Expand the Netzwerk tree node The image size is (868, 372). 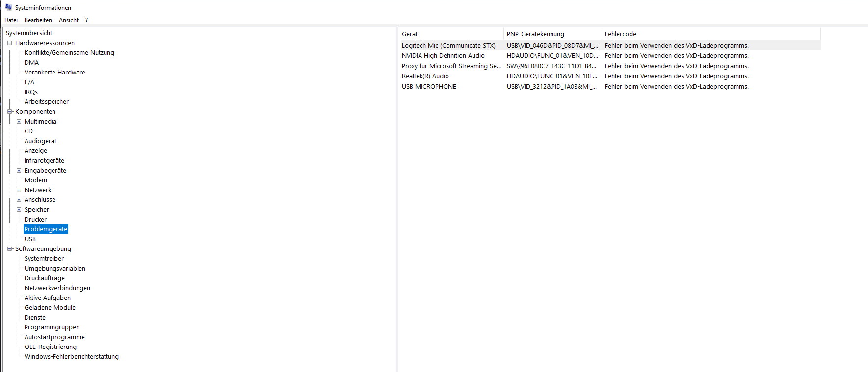pyautogui.click(x=19, y=190)
